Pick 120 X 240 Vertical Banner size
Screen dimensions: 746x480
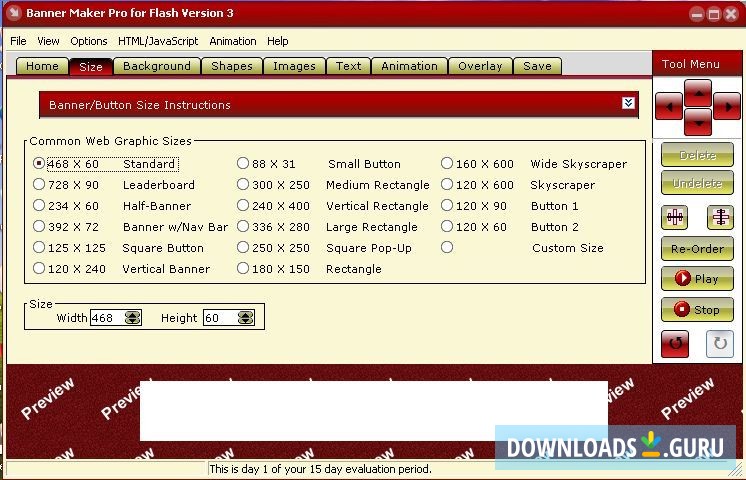pos(121,268)
